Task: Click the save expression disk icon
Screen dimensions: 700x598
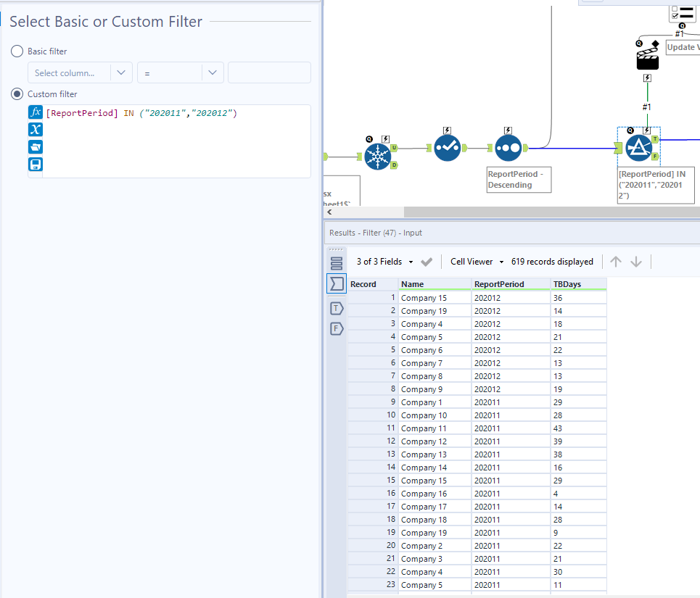Action: pos(36,165)
